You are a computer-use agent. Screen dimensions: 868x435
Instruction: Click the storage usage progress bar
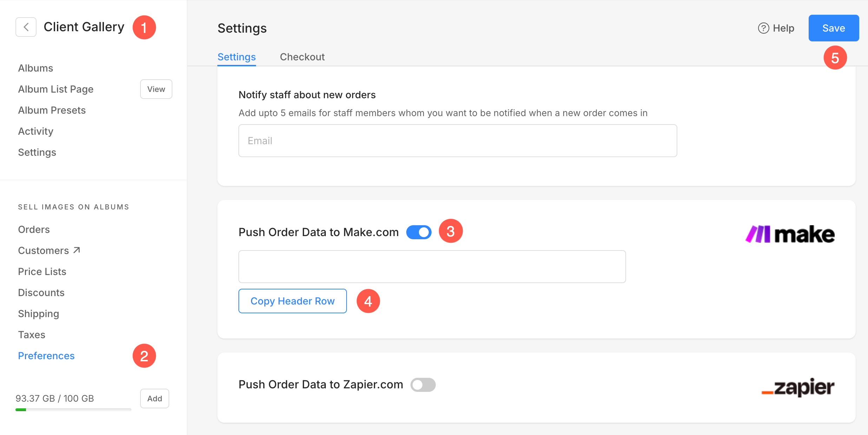pyautogui.click(x=73, y=409)
